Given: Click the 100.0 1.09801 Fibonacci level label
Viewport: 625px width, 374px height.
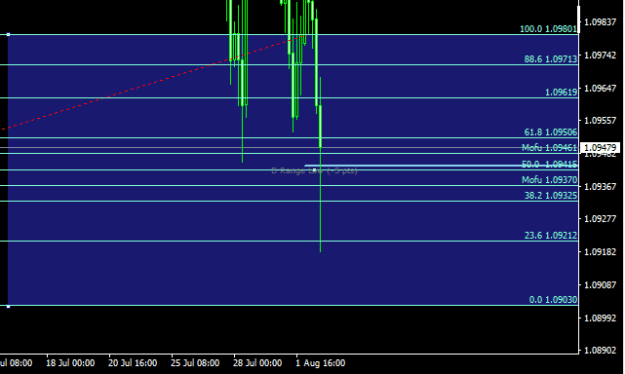Looking at the screenshot, I should tap(548, 29).
